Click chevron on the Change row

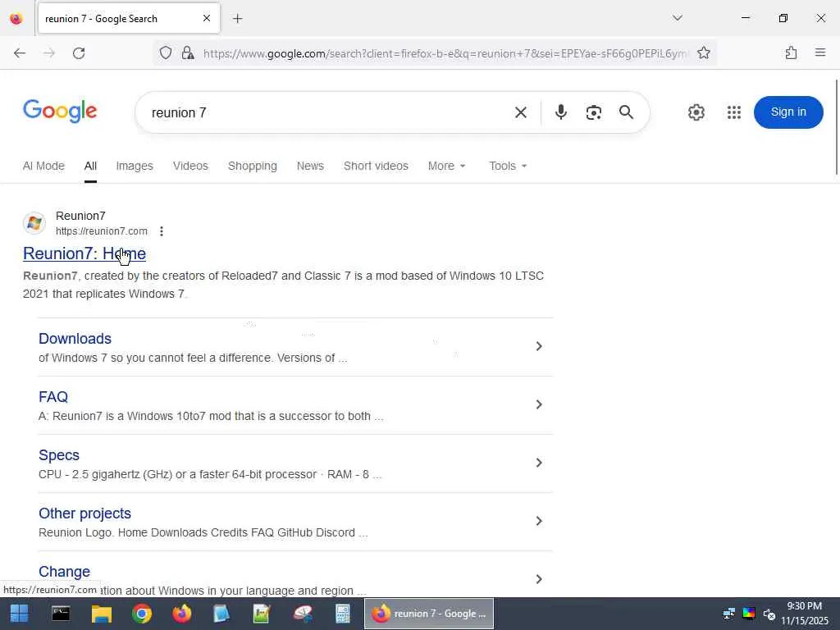[539, 579]
